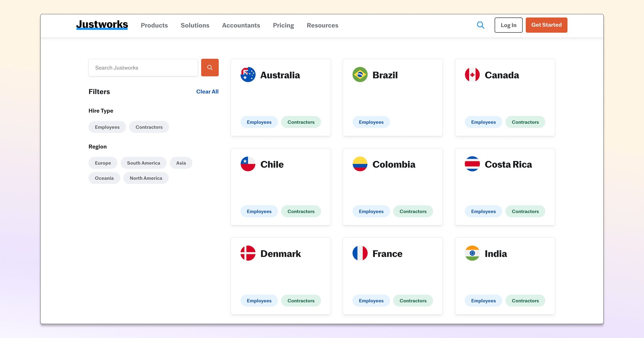Viewport: 644px width, 338px height.
Task: Open the Solutions navigation menu
Action: [195, 25]
